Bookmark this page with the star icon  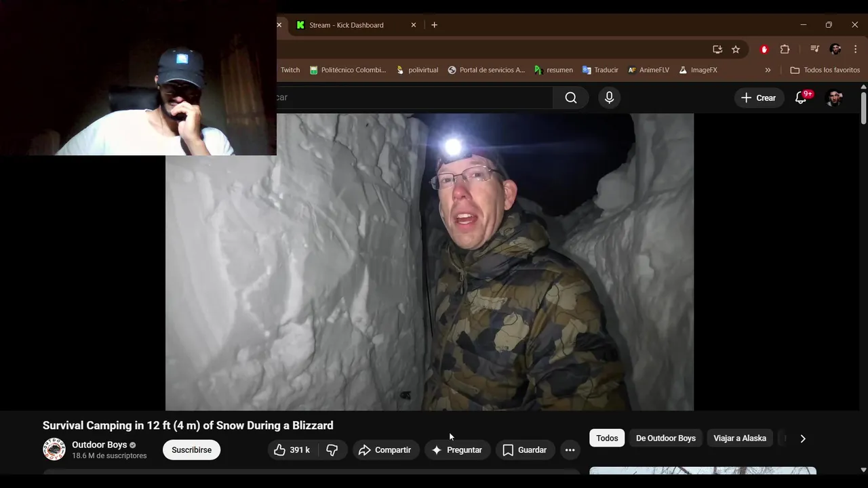tap(736, 49)
